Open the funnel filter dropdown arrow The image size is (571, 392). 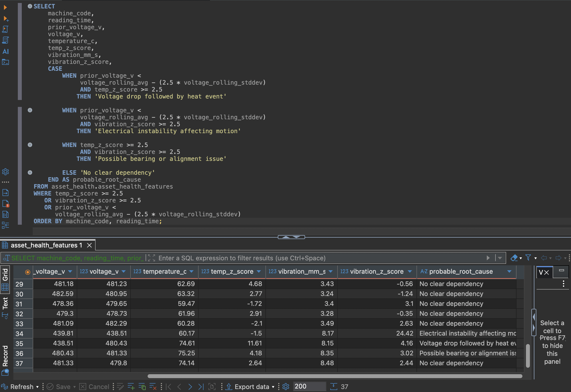pos(536,258)
